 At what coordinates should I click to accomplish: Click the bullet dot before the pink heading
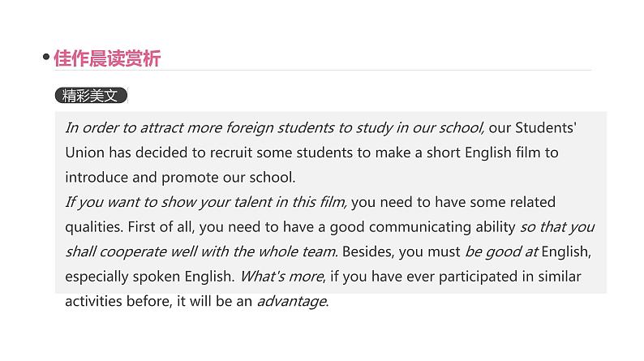(x=45, y=59)
